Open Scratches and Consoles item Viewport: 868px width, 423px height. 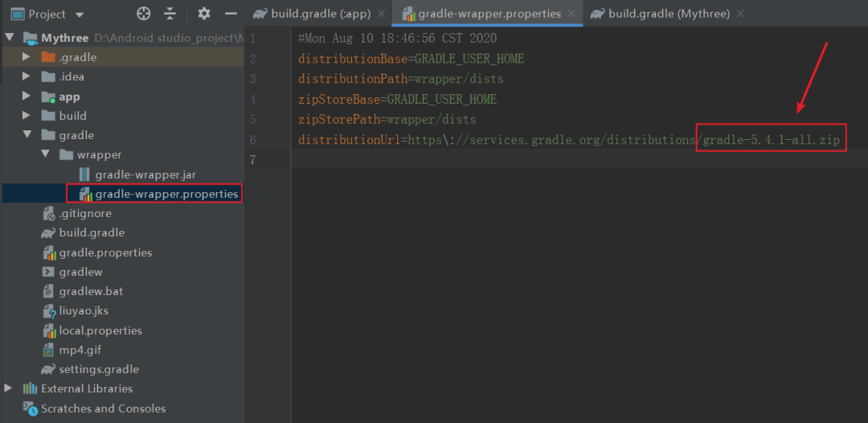tap(103, 409)
